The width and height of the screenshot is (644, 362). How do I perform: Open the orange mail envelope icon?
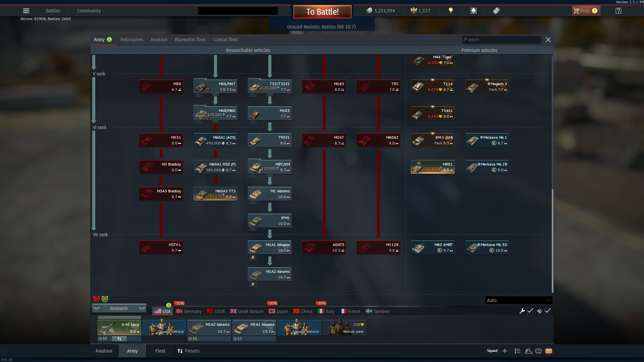[x=549, y=351]
